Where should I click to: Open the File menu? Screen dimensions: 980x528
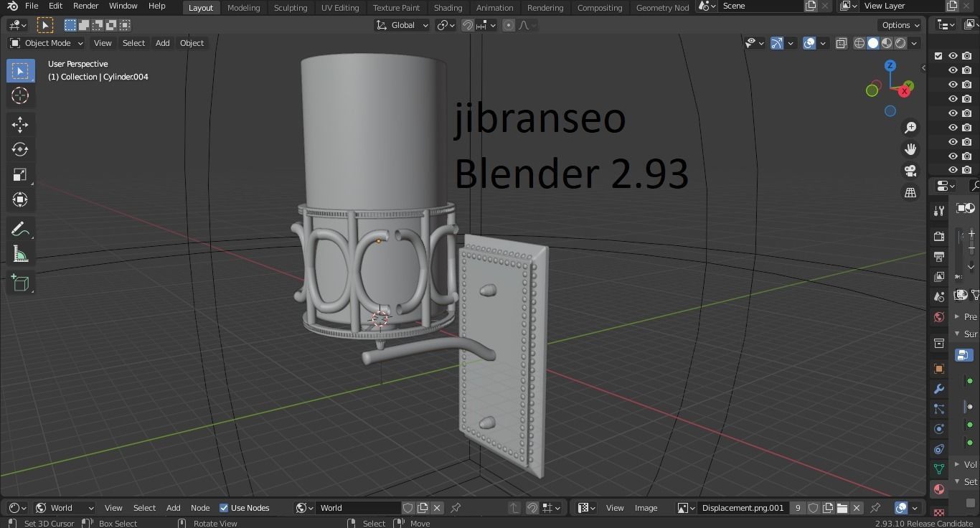click(32, 6)
